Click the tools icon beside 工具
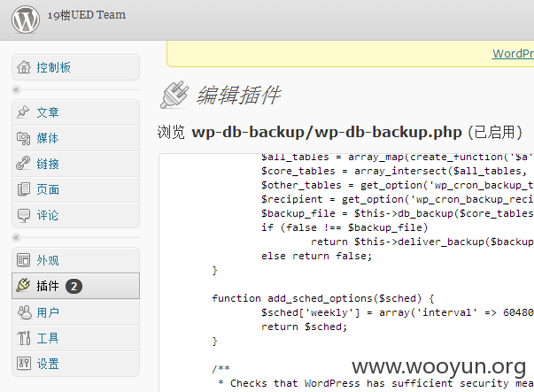The width and height of the screenshot is (534, 392). tap(24, 338)
